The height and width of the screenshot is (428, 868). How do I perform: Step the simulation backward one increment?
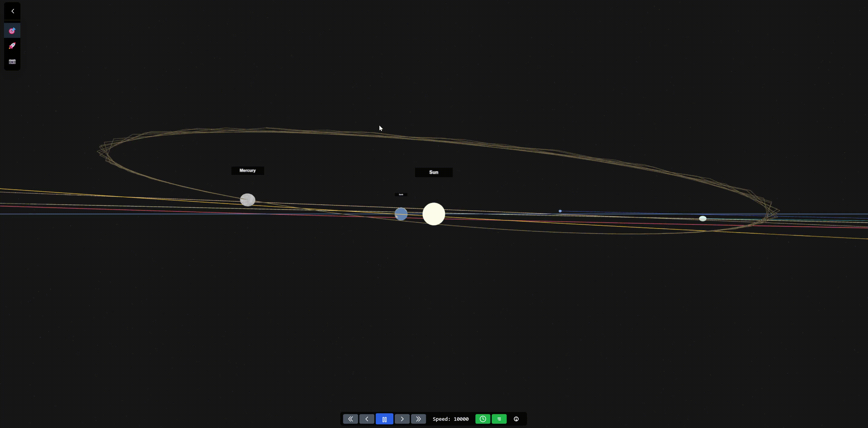[x=367, y=419]
